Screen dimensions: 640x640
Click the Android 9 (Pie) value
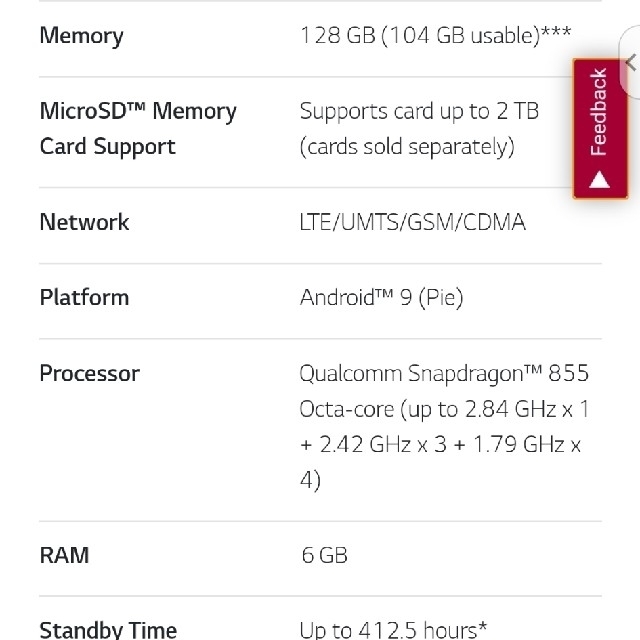(381, 297)
